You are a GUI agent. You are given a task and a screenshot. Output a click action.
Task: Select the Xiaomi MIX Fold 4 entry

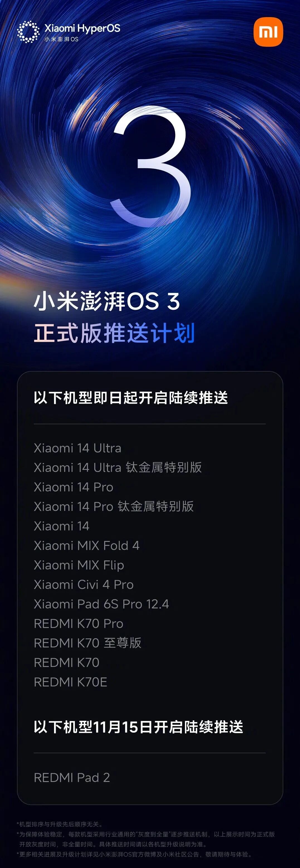[x=87, y=545]
